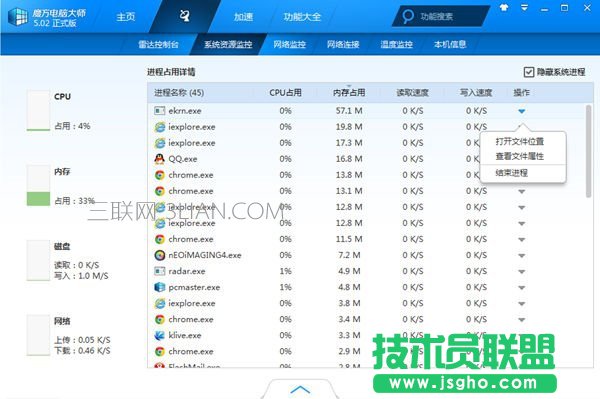Expand action arrow for pcmaster.exe
This screenshot has height=399, width=600.
pyautogui.click(x=522, y=288)
